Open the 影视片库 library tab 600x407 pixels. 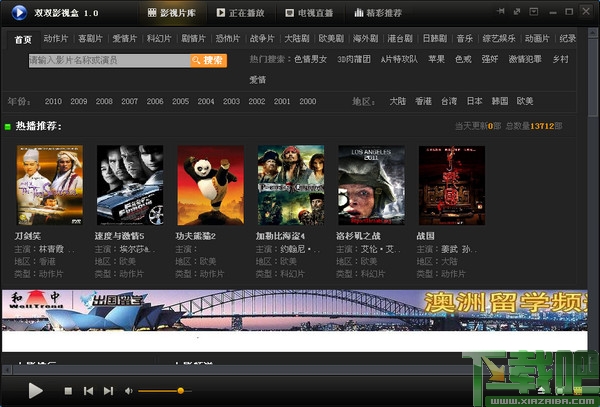point(172,13)
